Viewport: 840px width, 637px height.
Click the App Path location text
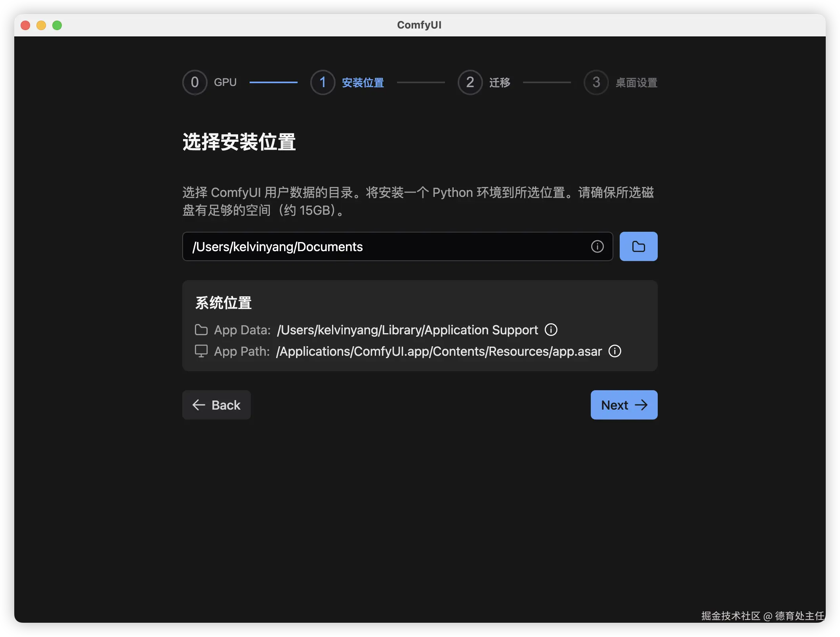[x=439, y=351]
